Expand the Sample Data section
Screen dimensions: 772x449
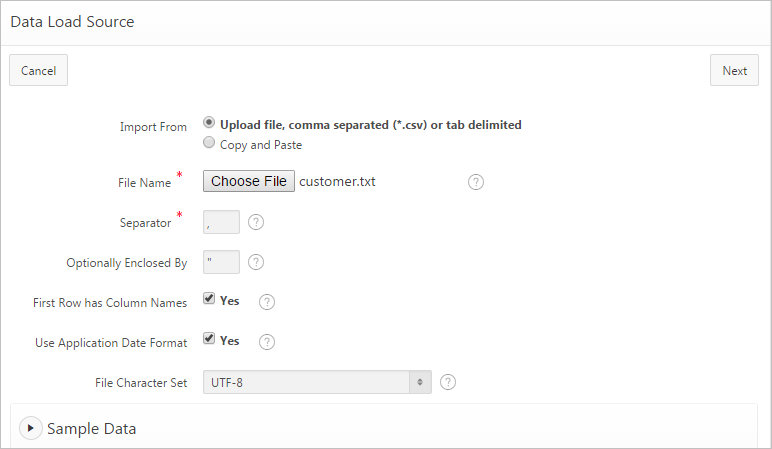click(x=31, y=428)
